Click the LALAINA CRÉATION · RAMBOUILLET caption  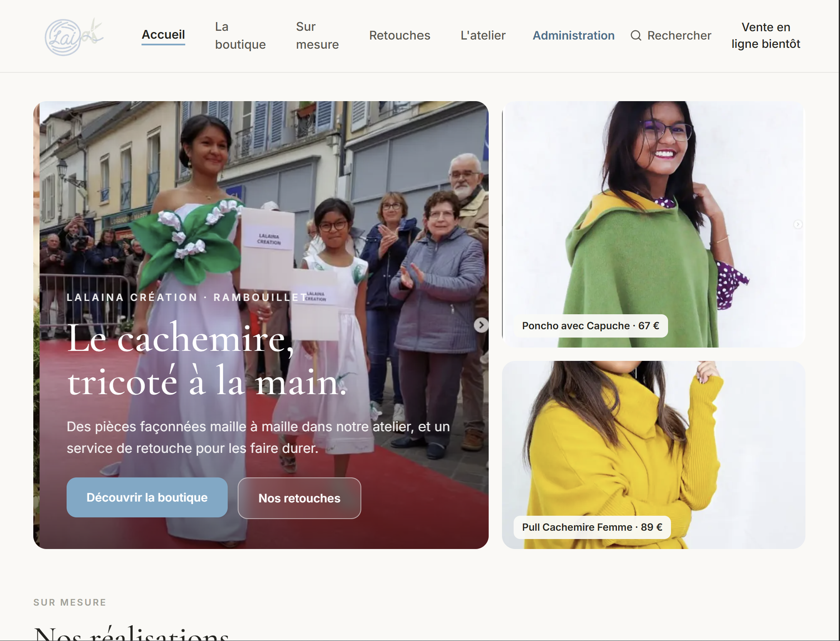[x=187, y=298]
